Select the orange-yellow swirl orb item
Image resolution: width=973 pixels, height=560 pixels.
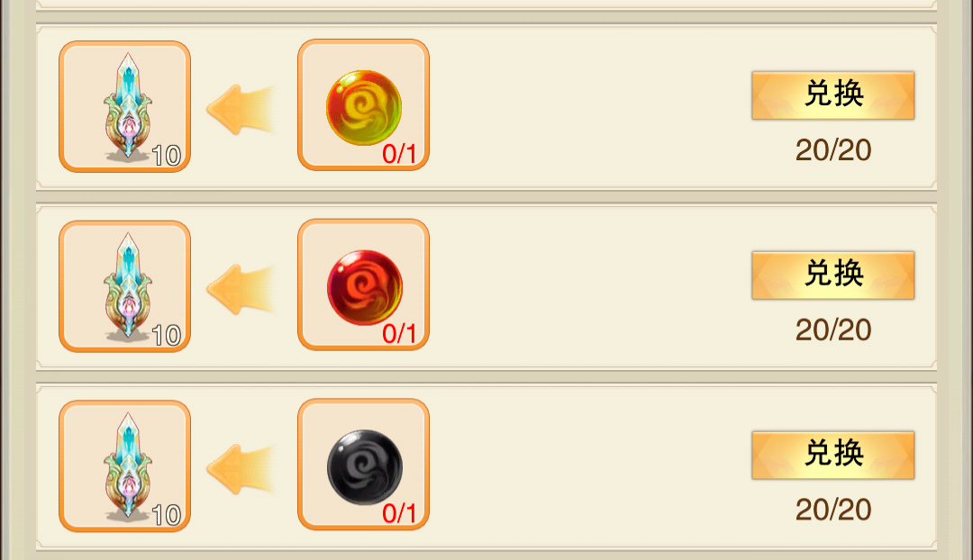coord(364,104)
